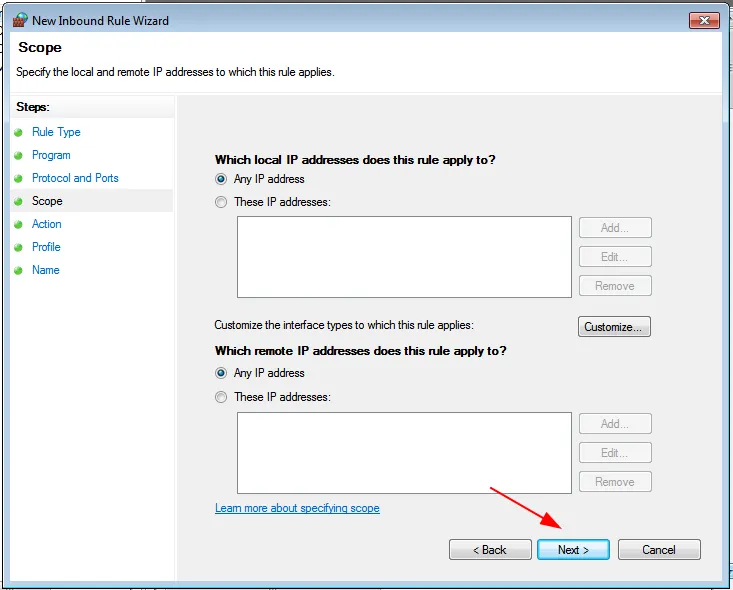Go to the Program step
This screenshot has width=733, height=590.
point(51,155)
